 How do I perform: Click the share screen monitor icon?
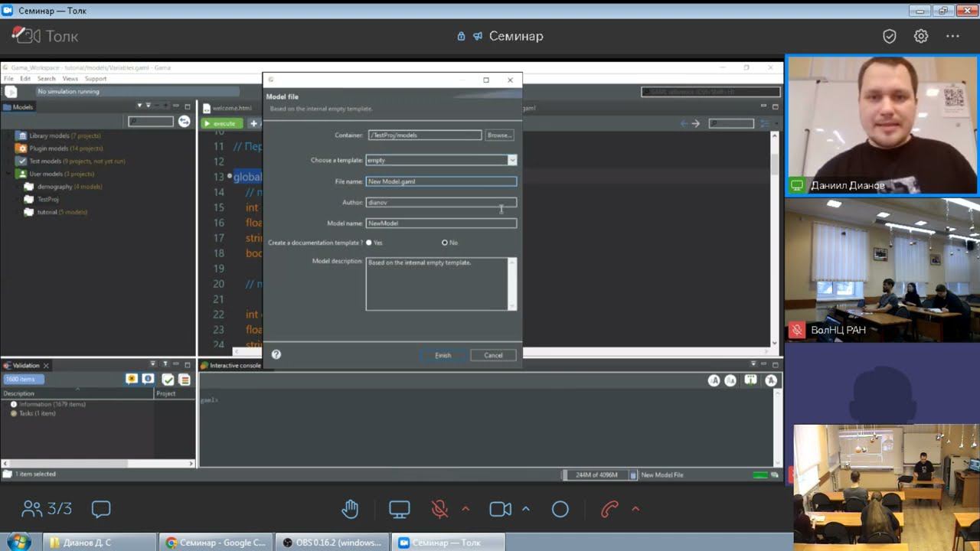(x=399, y=509)
